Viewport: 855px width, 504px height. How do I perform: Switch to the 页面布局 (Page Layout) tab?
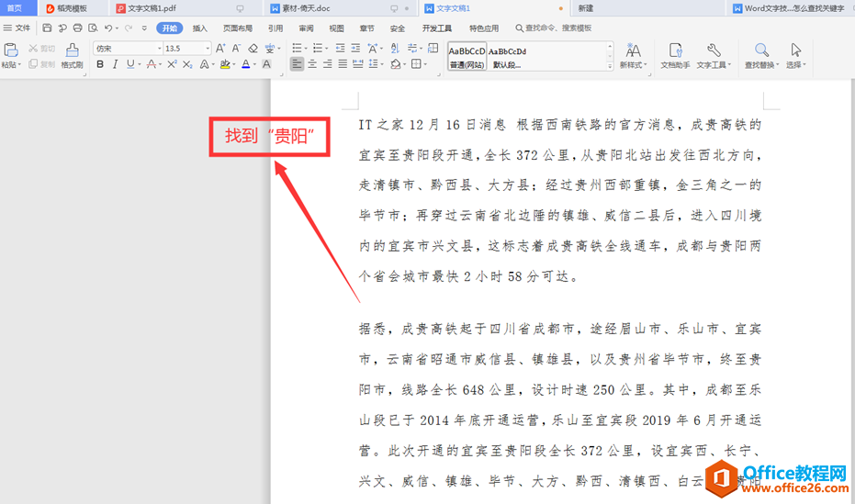238,28
